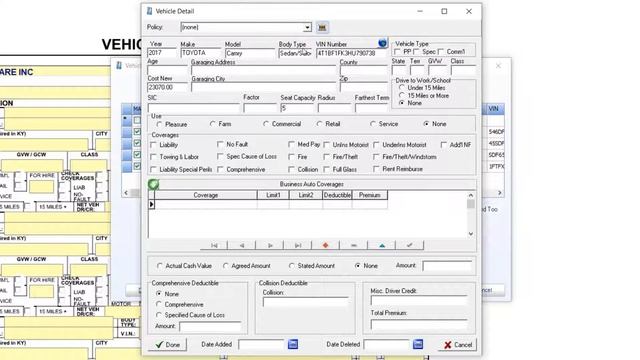Select Retail use radio button
Image resolution: width=640 pixels, height=360 pixels.
click(319, 124)
